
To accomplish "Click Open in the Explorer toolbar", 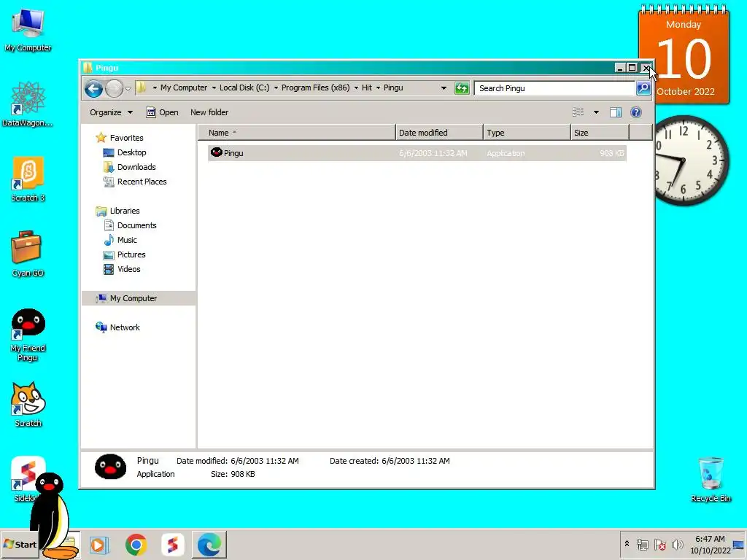I will (162, 112).
